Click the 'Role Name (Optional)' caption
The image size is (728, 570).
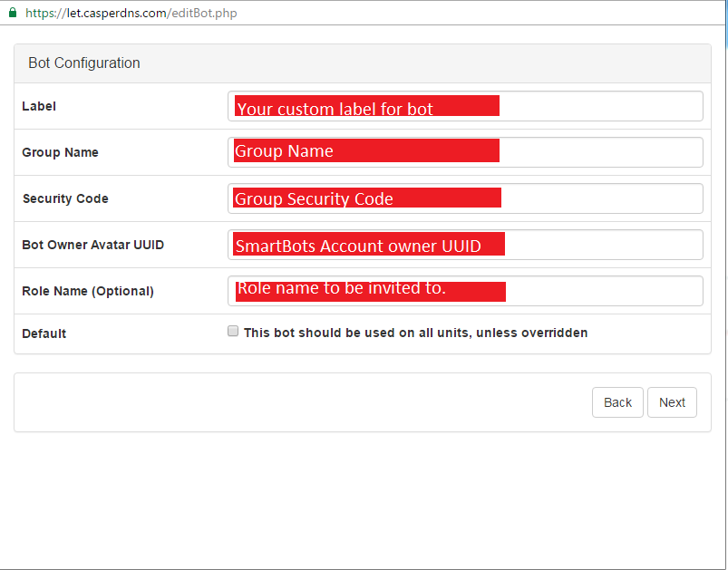[88, 291]
